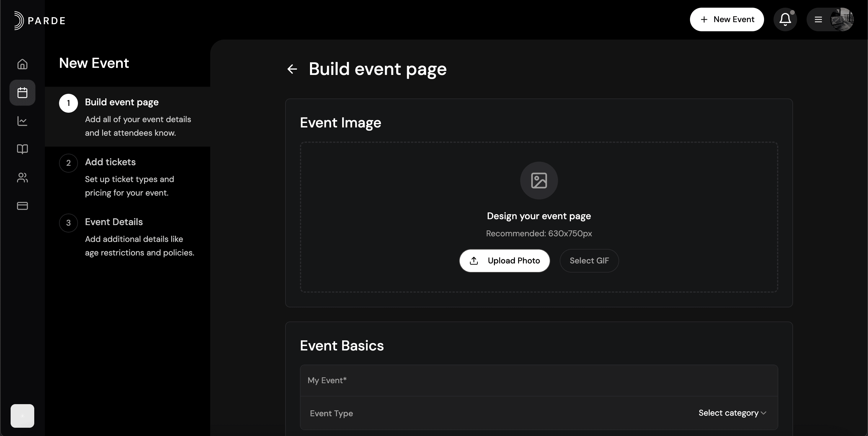This screenshot has width=868, height=436.
Task: Open the people attendees sidebar icon
Action: 22,177
